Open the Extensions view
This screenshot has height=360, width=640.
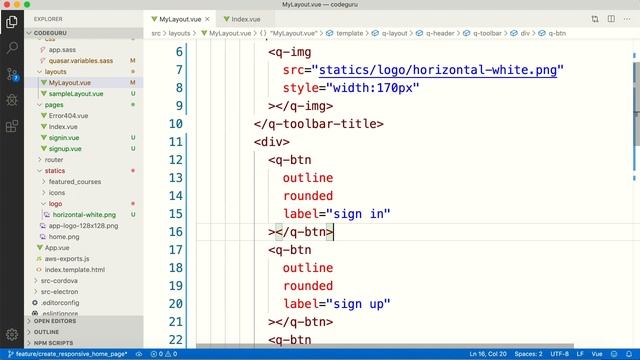coord(12,126)
